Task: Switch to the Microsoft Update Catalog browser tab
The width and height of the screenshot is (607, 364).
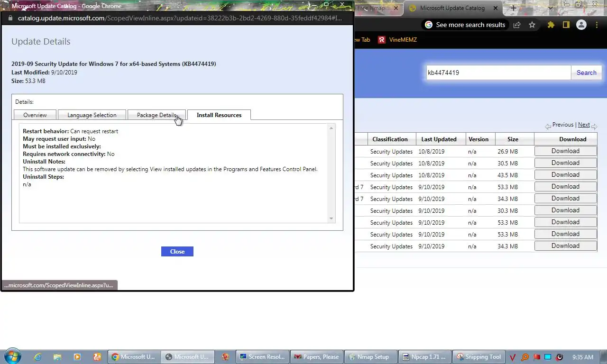Action: tap(452, 8)
